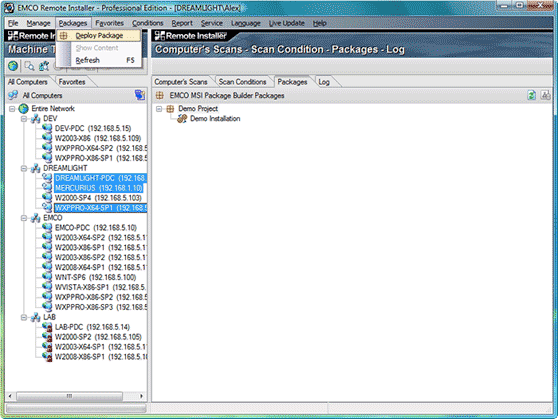The image size is (558, 419).
Task: Select MERCURIUS (192.168.1.10) in the tree
Action: [99, 188]
